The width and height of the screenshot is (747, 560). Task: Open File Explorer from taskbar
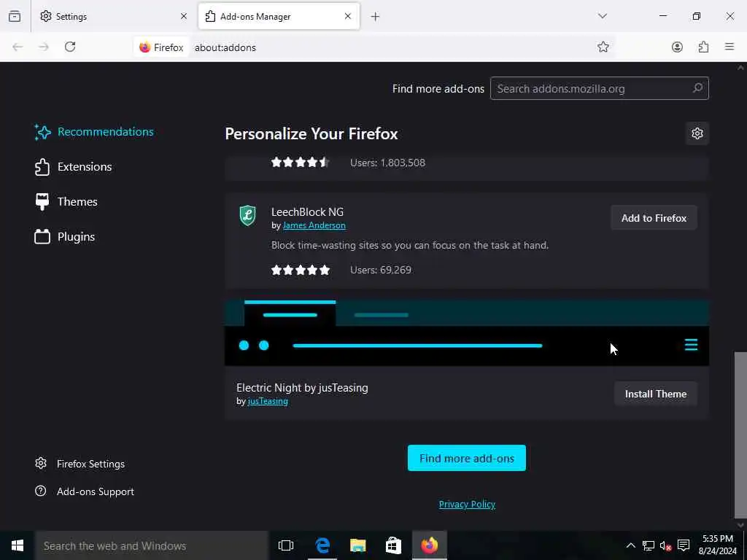point(357,545)
